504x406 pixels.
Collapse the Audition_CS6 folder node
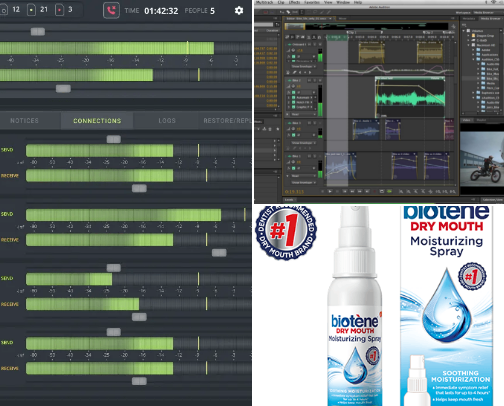pos(473,59)
